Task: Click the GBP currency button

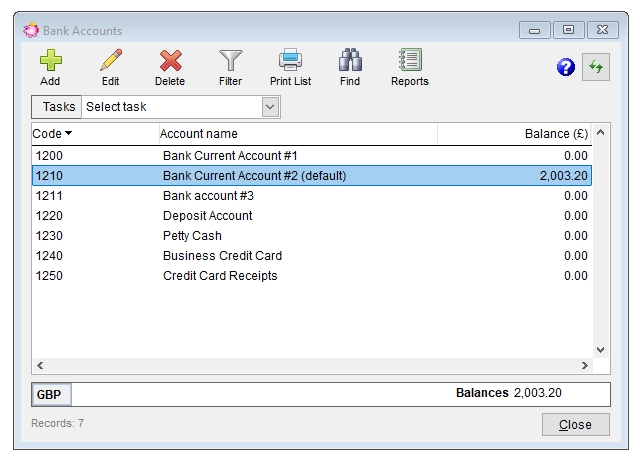Action: pos(51,395)
